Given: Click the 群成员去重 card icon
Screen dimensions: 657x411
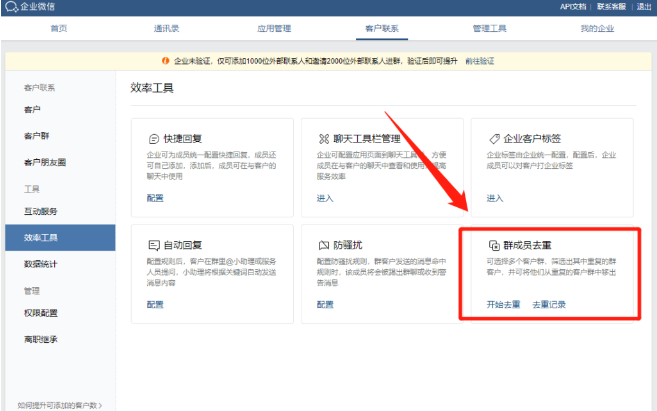Looking at the screenshot, I should pyautogui.click(x=493, y=245).
